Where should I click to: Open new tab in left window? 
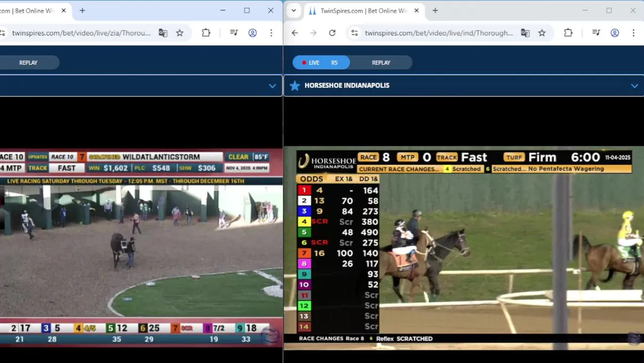82,11
